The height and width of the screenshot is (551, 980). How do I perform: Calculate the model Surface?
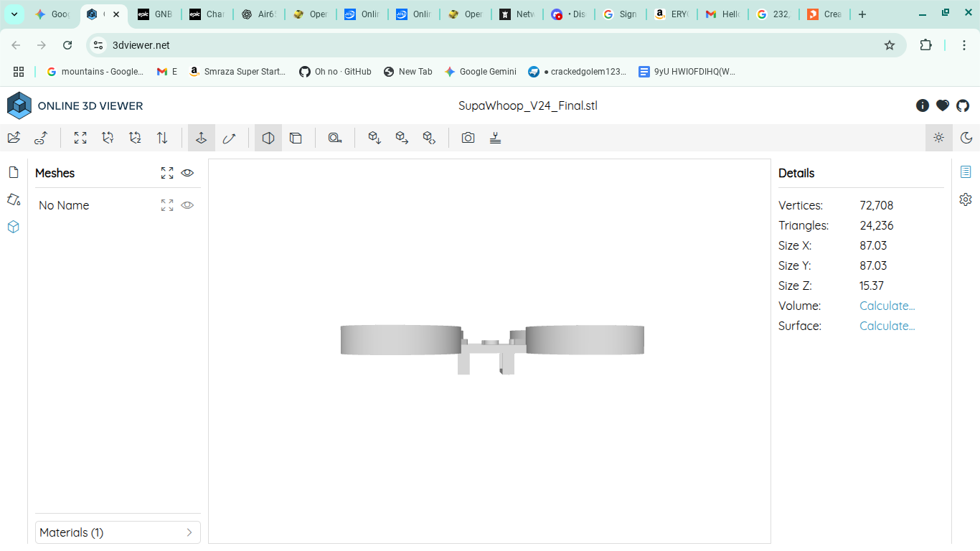(x=887, y=326)
